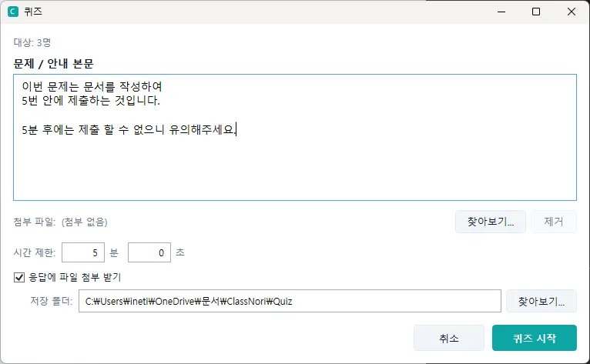
Task: Click the 저장 폴더 path field
Action: click(290, 301)
